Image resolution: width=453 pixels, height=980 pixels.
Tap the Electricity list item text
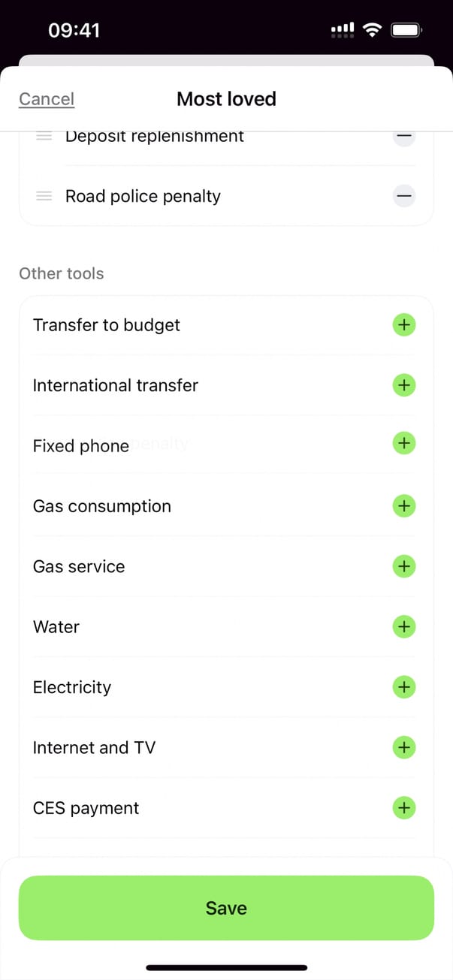tap(72, 687)
